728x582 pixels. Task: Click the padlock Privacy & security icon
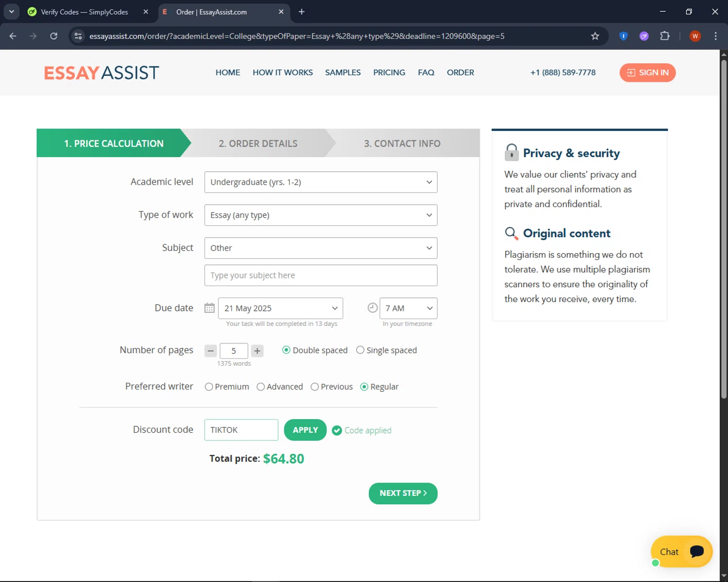(x=512, y=152)
